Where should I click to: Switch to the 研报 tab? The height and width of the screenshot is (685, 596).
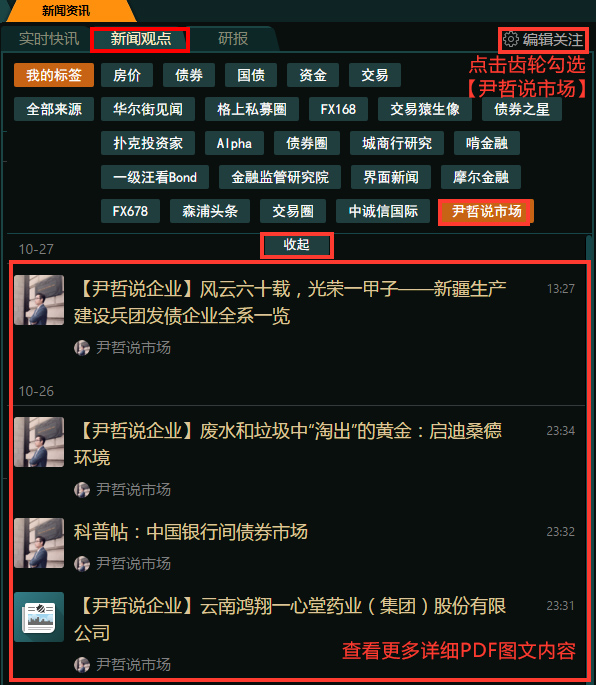(x=233, y=39)
